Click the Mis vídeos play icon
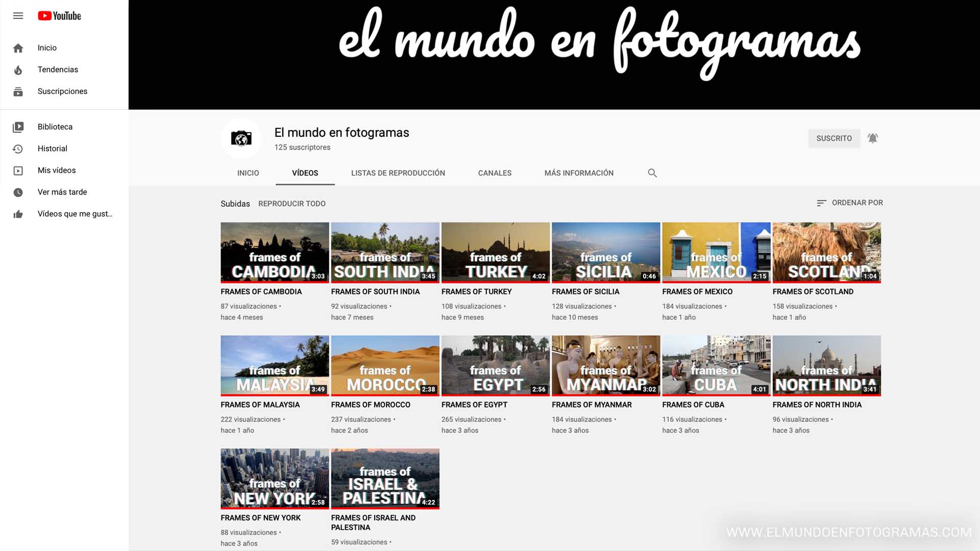The image size is (980, 551). tap(18, 171)
